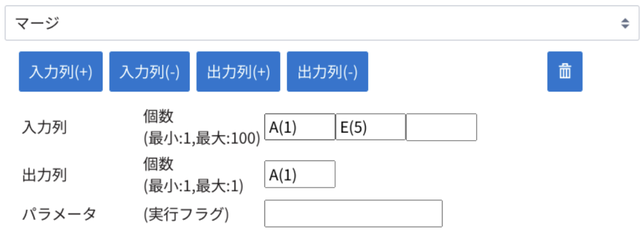Remove an input column with 入力列(-)
Viewport: 644px width, 239px height.
pyautogui.click(x=149, y=71)
